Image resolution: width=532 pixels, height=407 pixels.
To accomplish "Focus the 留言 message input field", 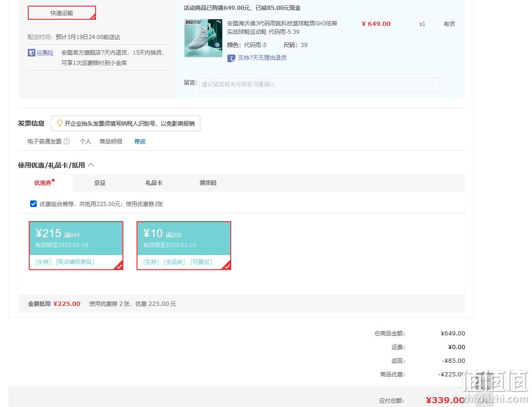I will click(x=319, y=84).
